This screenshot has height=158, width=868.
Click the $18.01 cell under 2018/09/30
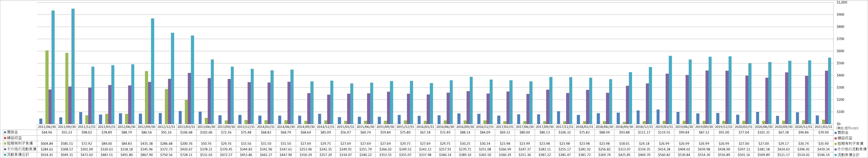click(x=625, y=144)
